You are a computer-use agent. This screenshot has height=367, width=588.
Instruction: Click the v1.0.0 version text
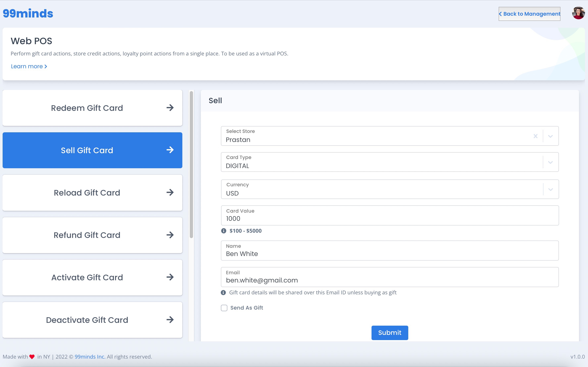[578, 357]
